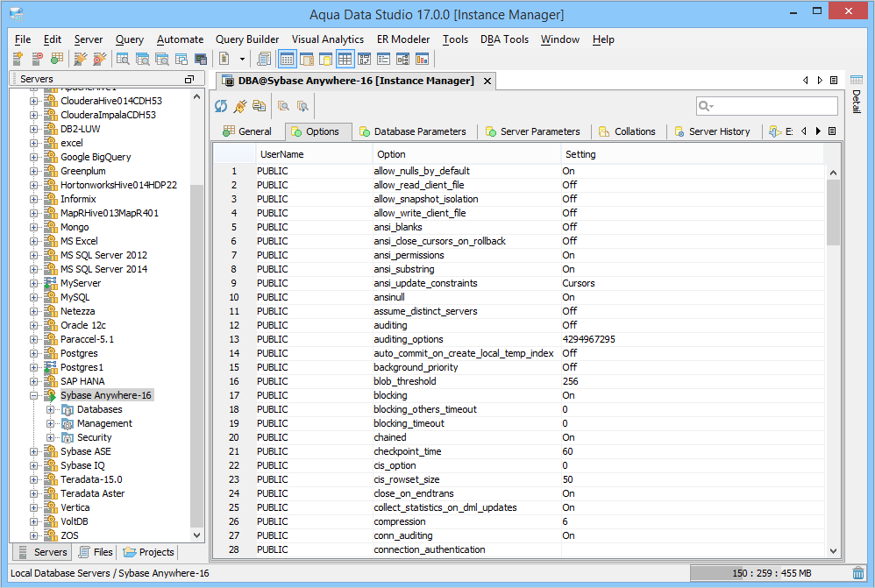Sort by the Option column header
Screen dimensions: 875x588
[466, 154]
